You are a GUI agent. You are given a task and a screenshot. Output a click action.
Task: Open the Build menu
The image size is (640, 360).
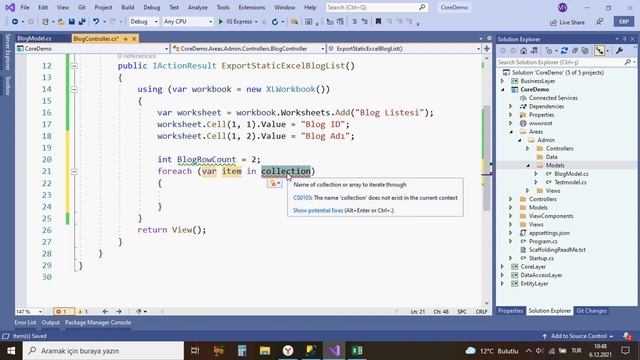coord(127,7)
